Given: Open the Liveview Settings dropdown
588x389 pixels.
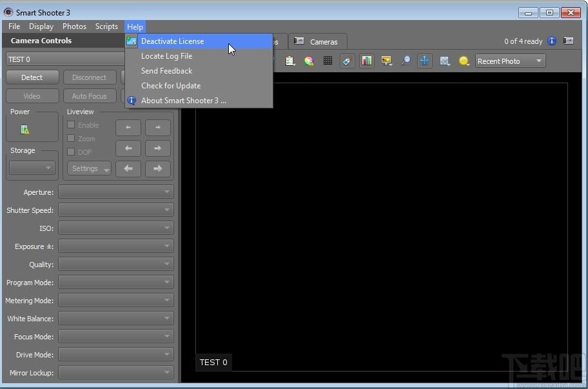Looking at the screenshot, I should click(x=89, y=169).
